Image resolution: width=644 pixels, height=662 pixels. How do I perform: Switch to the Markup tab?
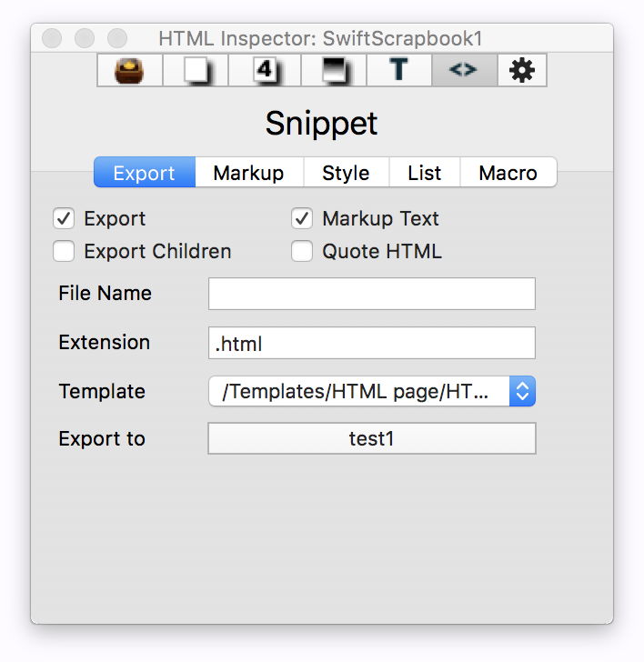click(248, 173)
